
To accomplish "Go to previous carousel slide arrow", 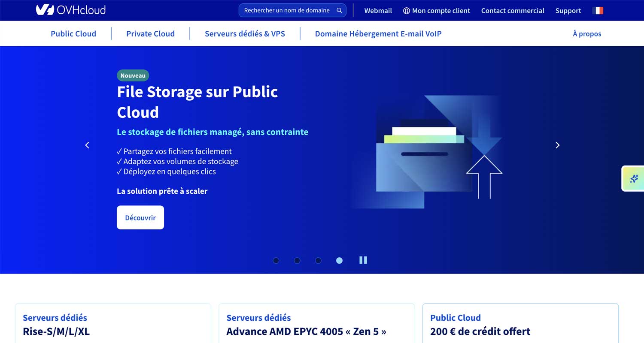I will 87,145.
